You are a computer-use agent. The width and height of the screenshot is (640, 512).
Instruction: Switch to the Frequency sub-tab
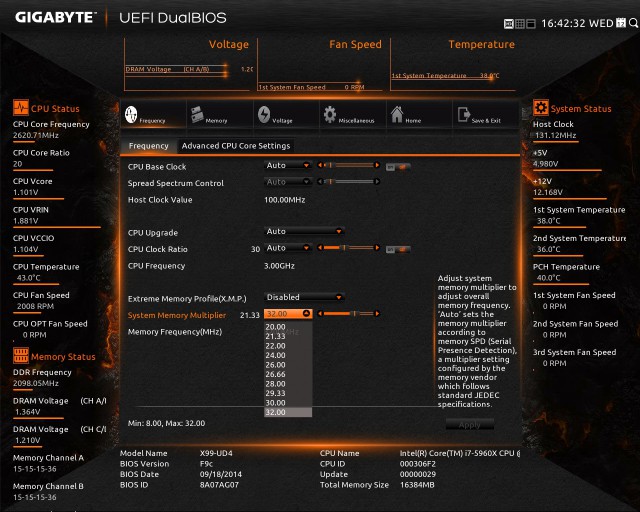click(x=148, y=146)
